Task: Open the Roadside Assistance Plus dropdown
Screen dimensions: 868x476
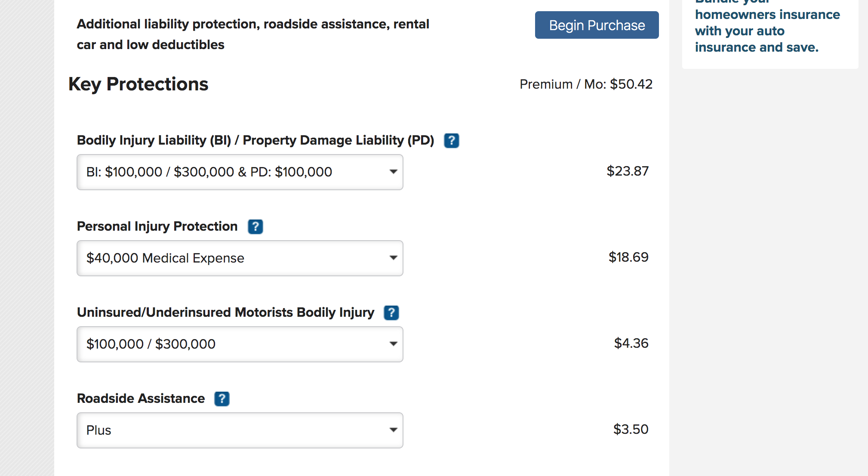Action: [240, 430]
